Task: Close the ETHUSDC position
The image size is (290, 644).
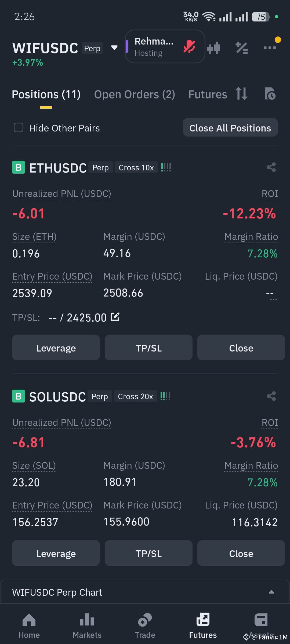Action: [241, 347]
